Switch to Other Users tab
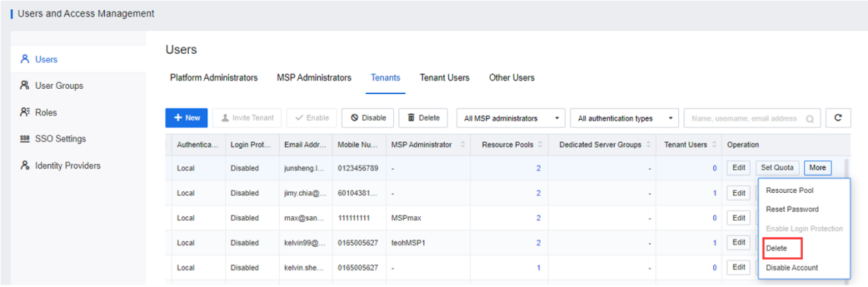Screen dimensions: 868x287 511,78
